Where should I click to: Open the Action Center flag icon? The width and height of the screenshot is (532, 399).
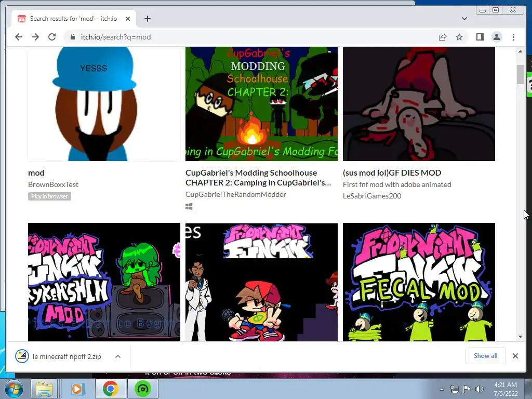(x=467, y=389)
